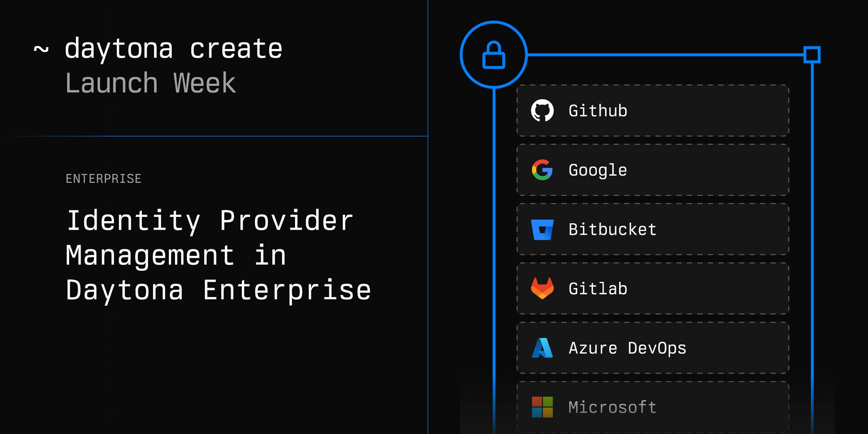Click the small blue square node
The width and height of the screenshot is (868, 434).
pyautogui.click(x=812, y=55)
